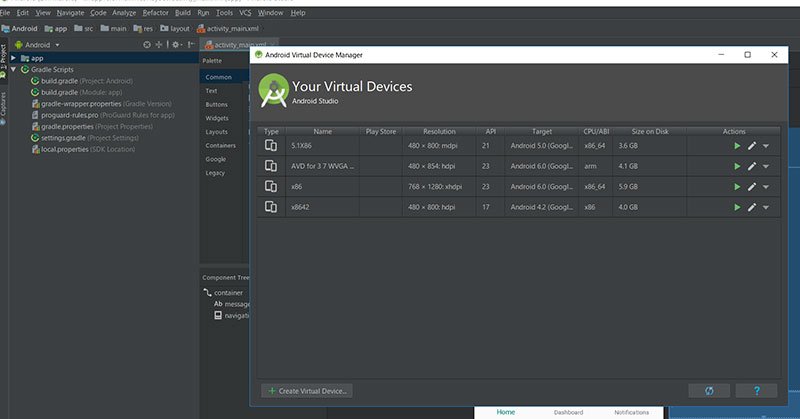Select the Widgets palette category
Image resolution: width=800 pixels, height=419 pixels.
point(217,118)
